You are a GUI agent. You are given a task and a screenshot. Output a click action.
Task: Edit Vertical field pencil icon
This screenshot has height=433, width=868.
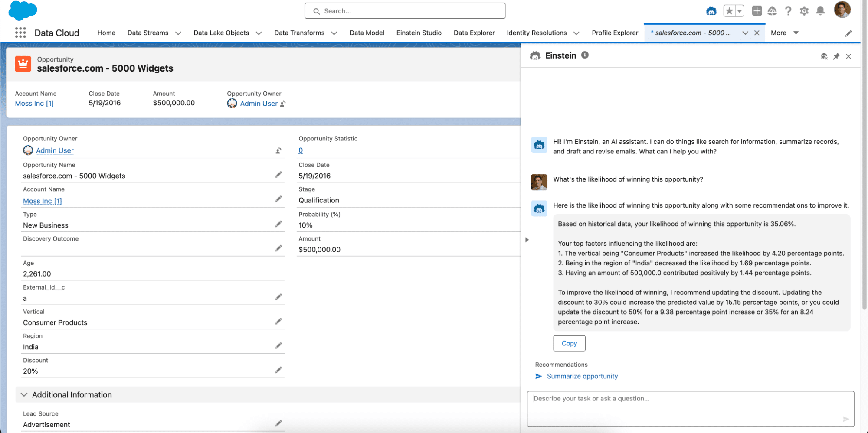tap(278, 321)
